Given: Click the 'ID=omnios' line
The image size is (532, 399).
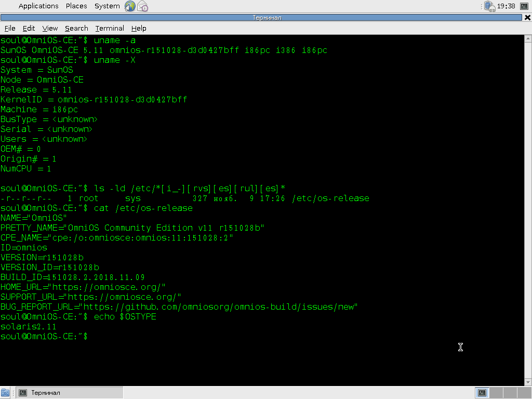Looking at the screenshot, I should (24, 248).
